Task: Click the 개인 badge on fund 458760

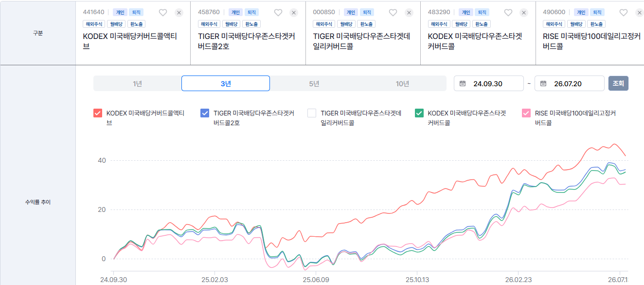Action: click(x=235, y=12)
